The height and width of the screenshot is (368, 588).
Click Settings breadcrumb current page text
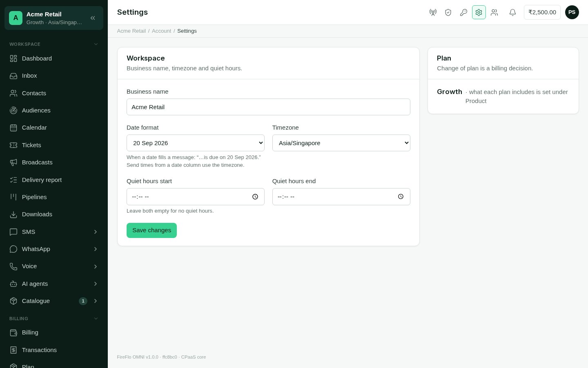click(187, 31)
